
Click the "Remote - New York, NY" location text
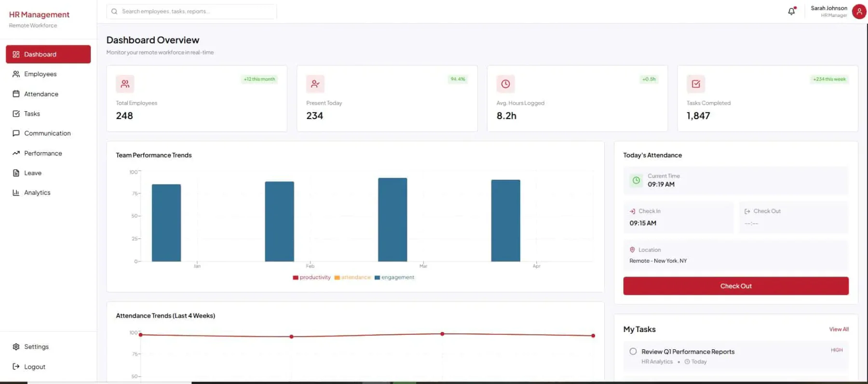click(658, 261)
